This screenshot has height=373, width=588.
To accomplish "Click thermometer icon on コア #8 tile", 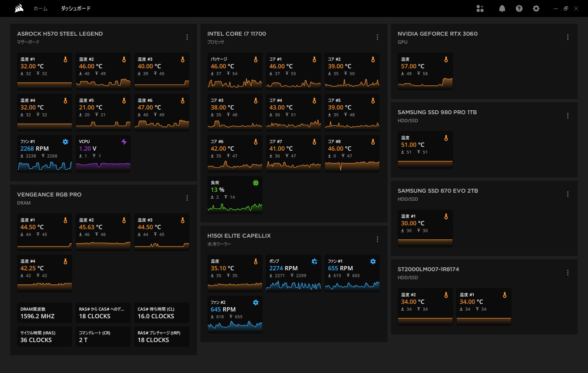I will [x=373, y=142].
